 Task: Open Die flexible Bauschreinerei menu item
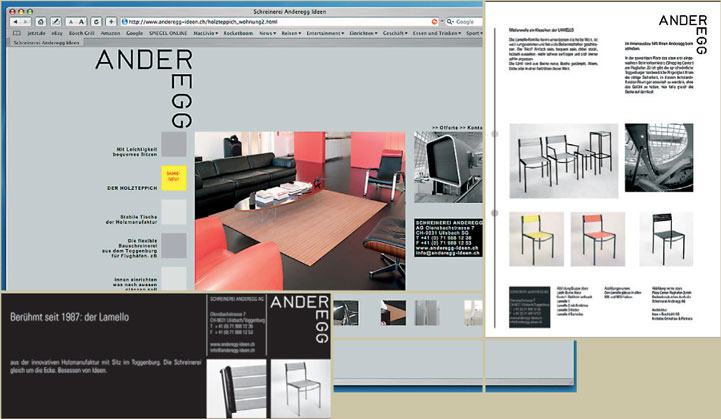coord(130,248)
